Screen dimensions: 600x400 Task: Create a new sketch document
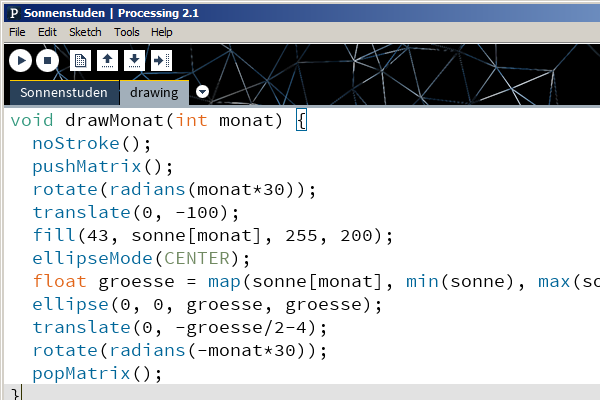click(x=80, y=60)
